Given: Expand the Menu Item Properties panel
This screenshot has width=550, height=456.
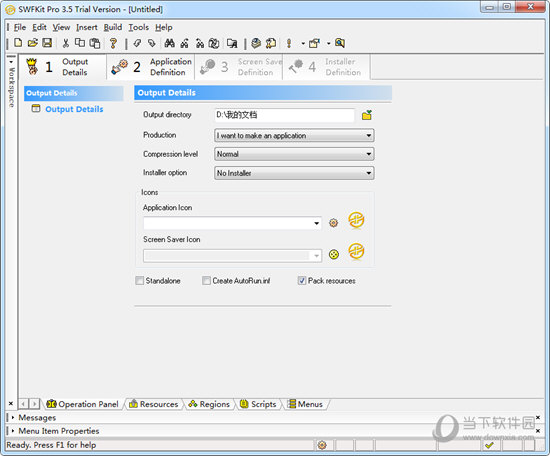Looking at the screenshot, I should point(13,431).
